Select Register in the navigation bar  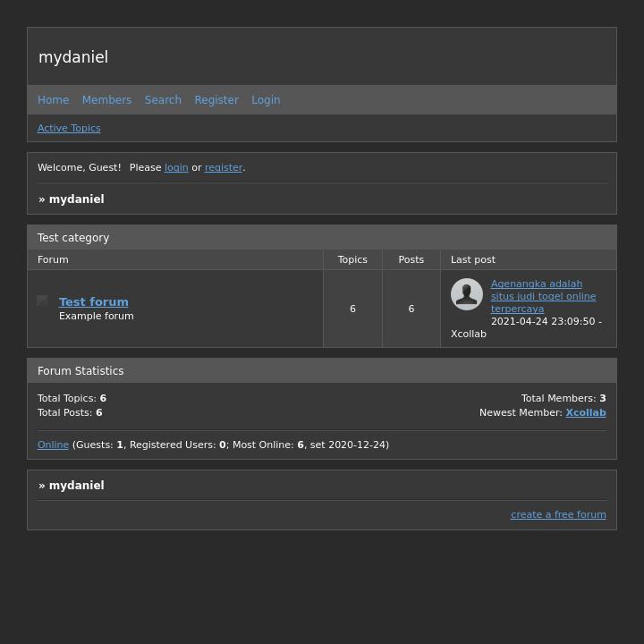(216, 100)
